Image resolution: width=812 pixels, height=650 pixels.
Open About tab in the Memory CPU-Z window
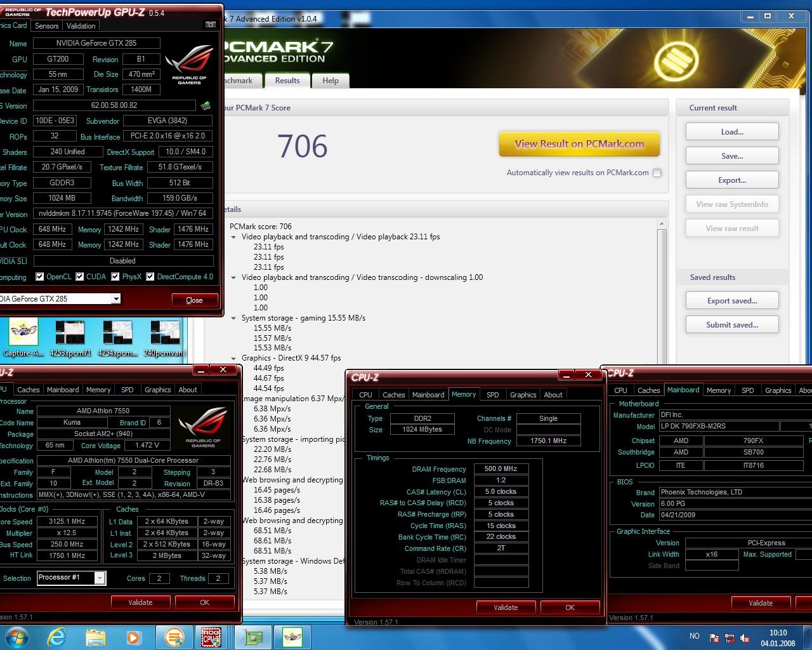pyautogui.click(x=553, y=395)
